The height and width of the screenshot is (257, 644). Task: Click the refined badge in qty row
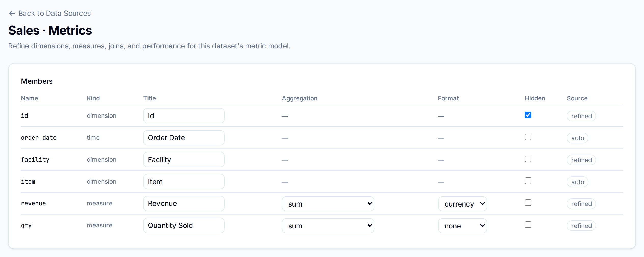tap(581, 226)
